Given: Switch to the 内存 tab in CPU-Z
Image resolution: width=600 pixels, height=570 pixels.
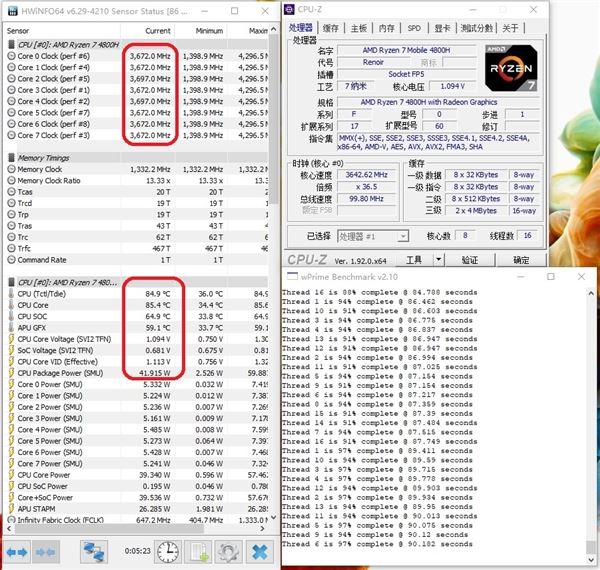Looking at the screenshot, I should 386,28.
